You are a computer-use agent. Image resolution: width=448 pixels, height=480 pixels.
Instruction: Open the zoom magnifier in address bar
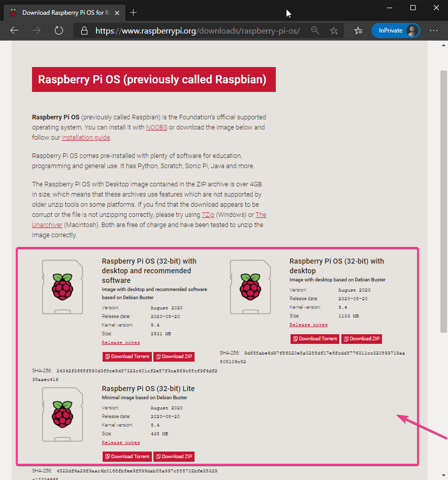click(315, 30)
